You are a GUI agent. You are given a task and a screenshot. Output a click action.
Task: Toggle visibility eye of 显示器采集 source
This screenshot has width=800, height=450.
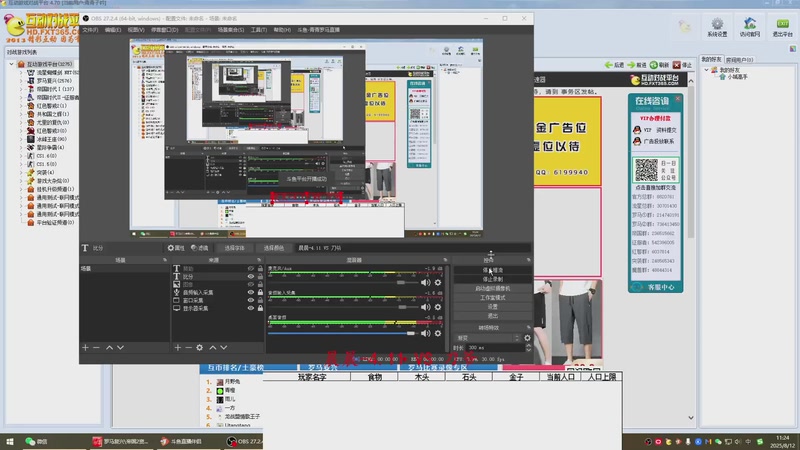(x=251, y=308)
